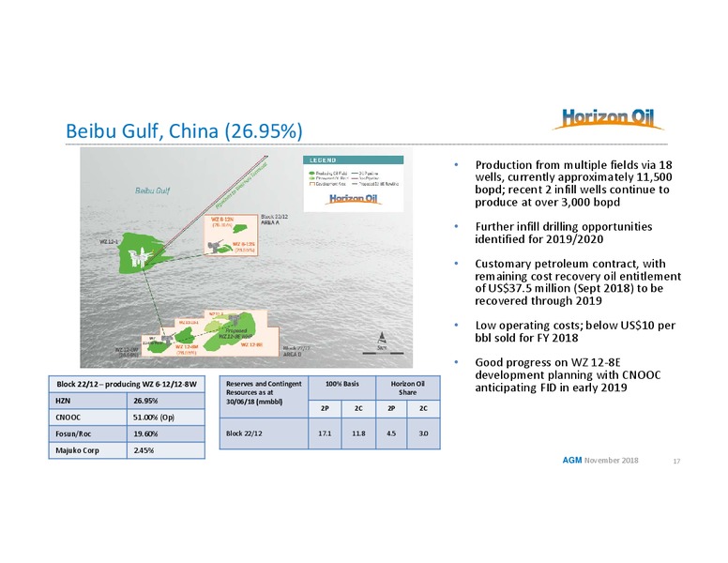This screenshot has width=728, height=563.
Task: Click the 'WZ 6-12N' field label
Action: pos(222,221)
